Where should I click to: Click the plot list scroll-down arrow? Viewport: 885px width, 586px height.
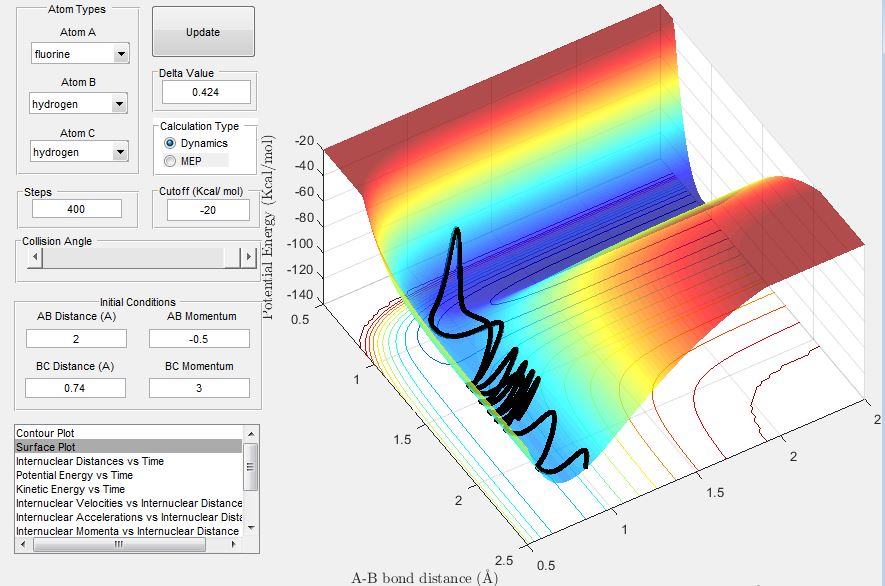tap(251, 528)
